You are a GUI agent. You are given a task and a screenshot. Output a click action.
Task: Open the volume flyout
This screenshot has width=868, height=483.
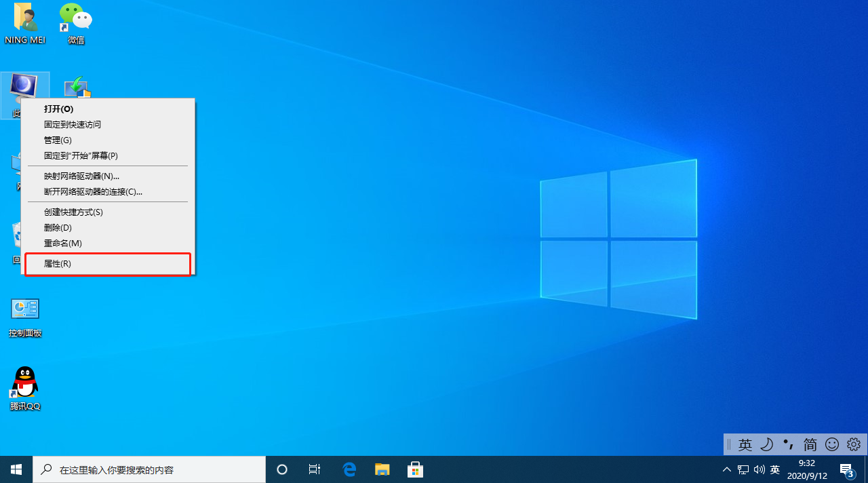pyautogui.click(x=759, y=469)
